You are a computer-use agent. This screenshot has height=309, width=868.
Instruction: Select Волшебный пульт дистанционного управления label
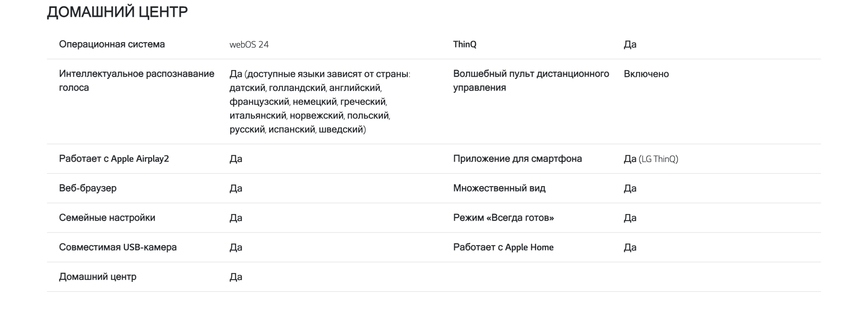click(531, 81)
